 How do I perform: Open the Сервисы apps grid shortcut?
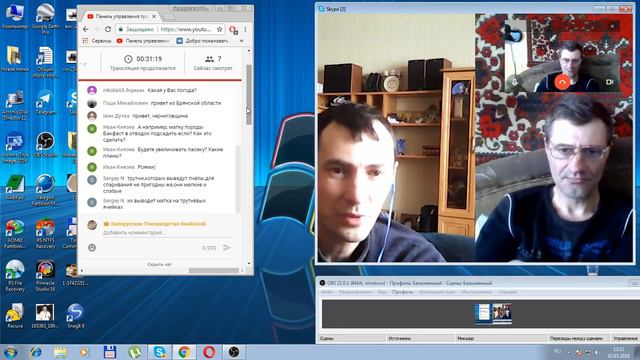[96, 41]
